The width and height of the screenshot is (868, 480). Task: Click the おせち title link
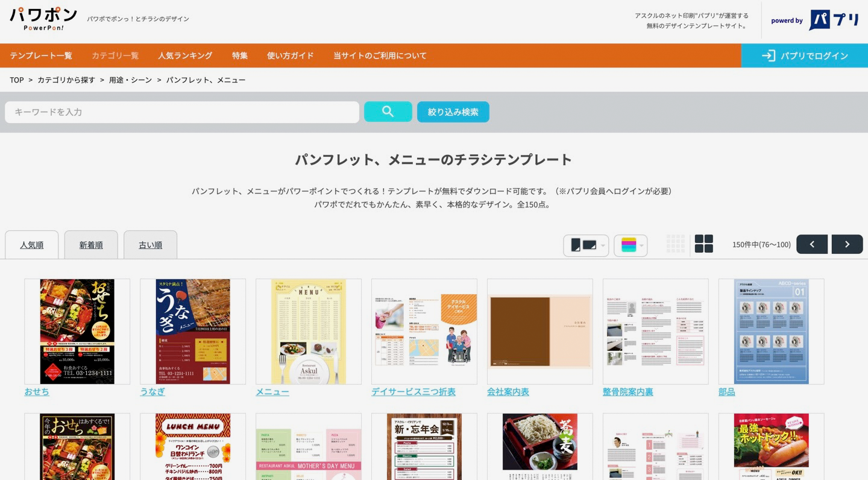coord(37,391)
